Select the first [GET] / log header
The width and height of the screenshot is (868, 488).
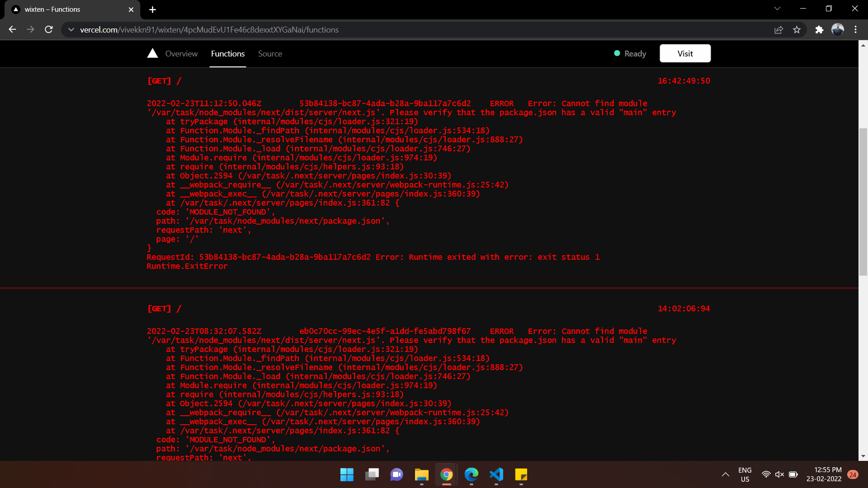pos(164,81)
